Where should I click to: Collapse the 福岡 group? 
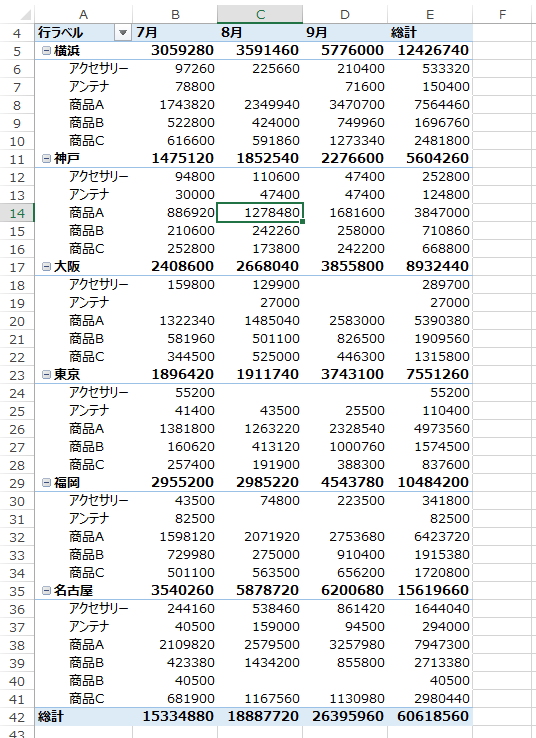tap(46, 482)
